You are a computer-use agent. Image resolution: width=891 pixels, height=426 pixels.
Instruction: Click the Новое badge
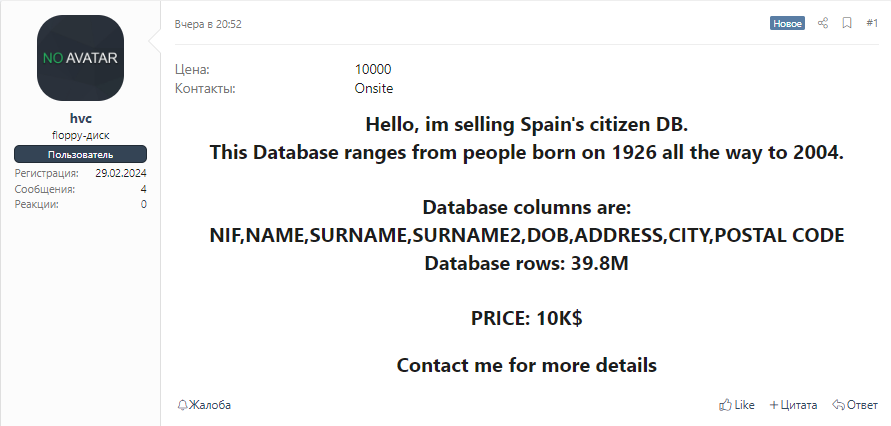787,23
